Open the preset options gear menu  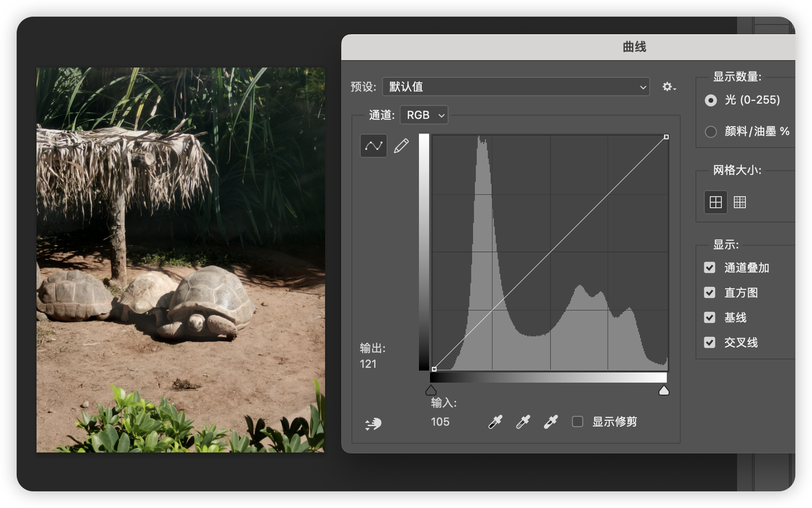669,87
